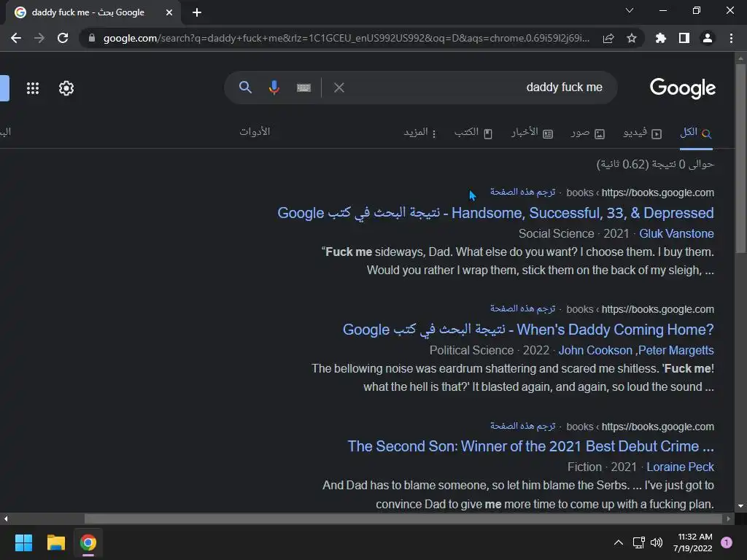747x560 pixels.
Task: Go to the Google logo homepage
Action: (x=683, y=88)
